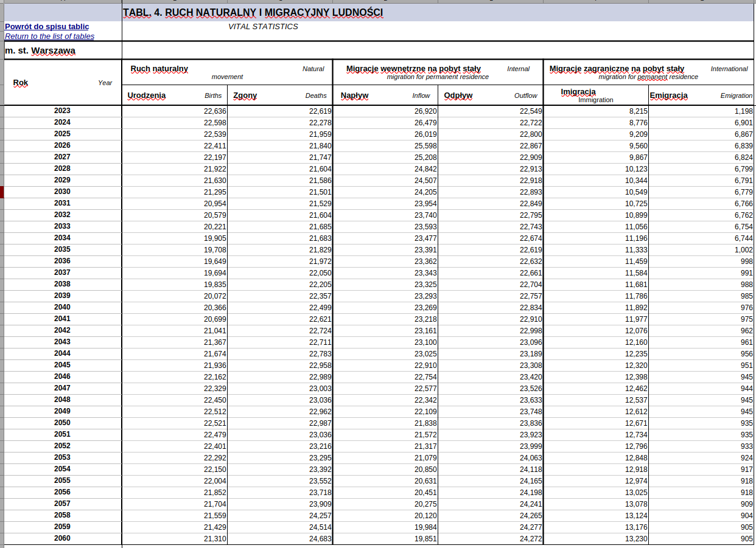Select the 'Emigracja / Emigration' header cell

(x=701, y=95)
